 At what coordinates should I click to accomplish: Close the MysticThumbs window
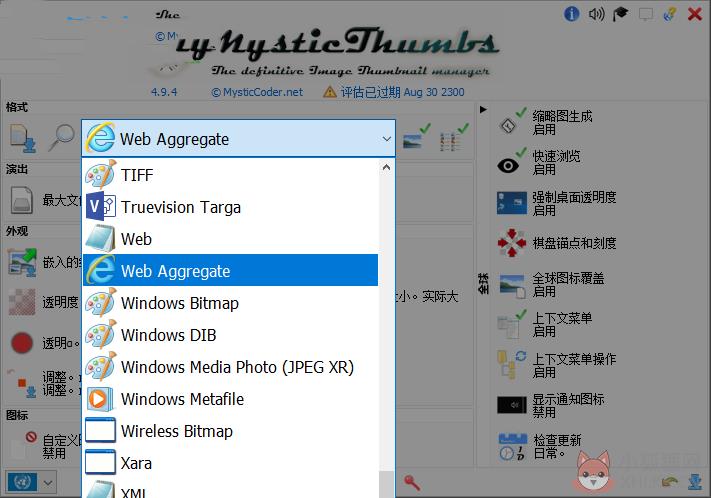(x=695, y=14)
